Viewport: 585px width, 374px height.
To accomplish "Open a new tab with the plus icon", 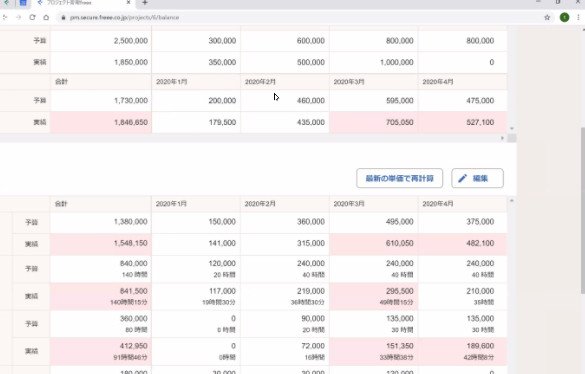I will (145, 3).
